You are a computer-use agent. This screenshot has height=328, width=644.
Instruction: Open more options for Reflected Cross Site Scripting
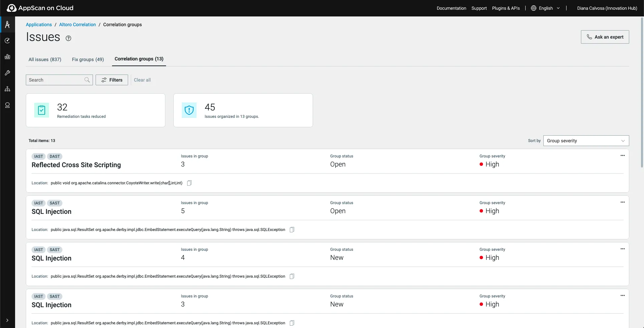tap(623, 156)
